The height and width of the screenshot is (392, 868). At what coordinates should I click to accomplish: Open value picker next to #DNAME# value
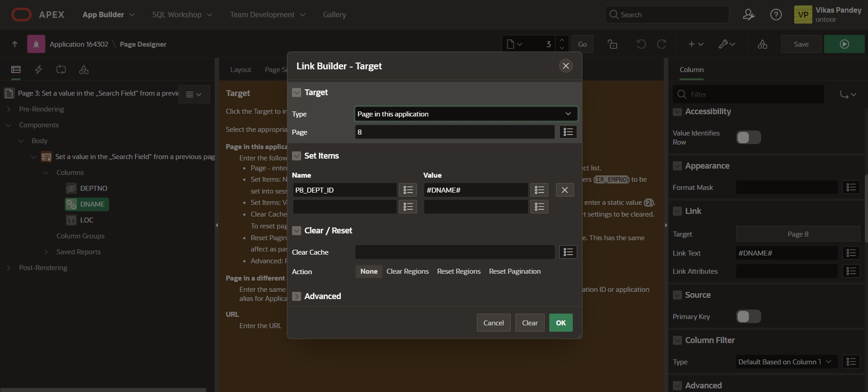coord(539,190)
